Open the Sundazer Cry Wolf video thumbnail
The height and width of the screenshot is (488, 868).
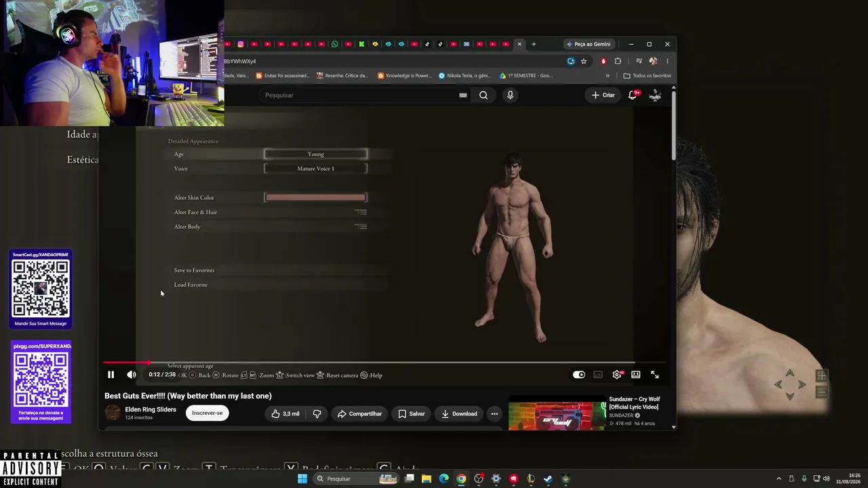coord(557,413)
